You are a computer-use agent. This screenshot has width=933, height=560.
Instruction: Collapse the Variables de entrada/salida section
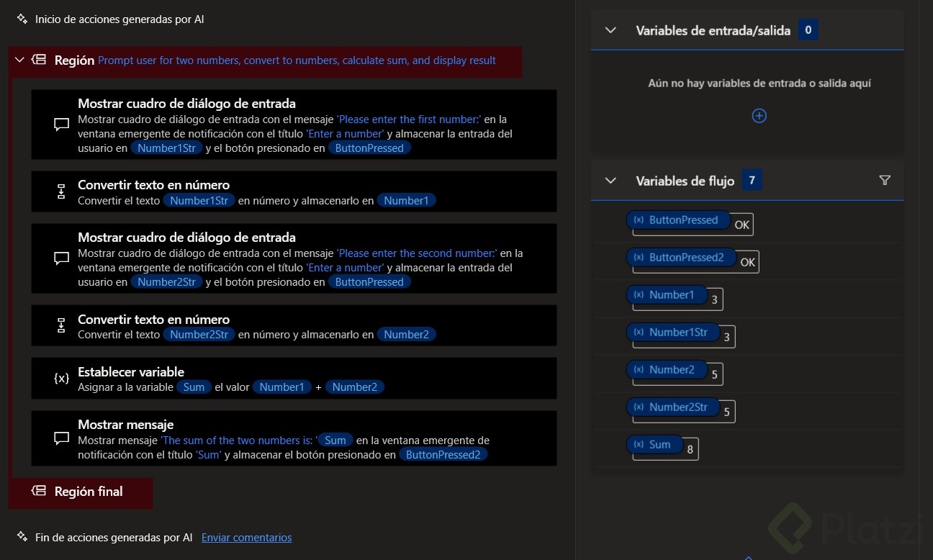(x=611, y=30)
